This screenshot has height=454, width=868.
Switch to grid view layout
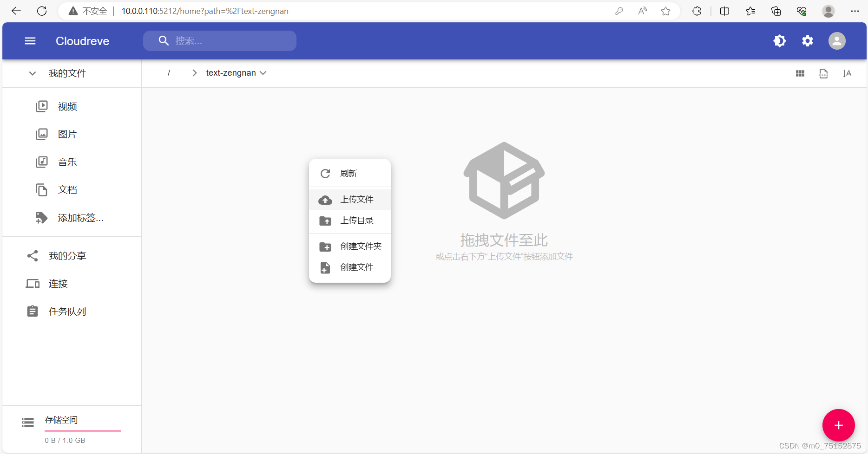tap(800, 73)
